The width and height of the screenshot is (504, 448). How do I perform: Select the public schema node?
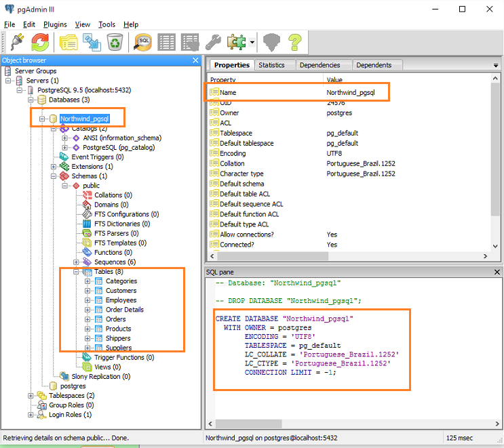point(92,186)
